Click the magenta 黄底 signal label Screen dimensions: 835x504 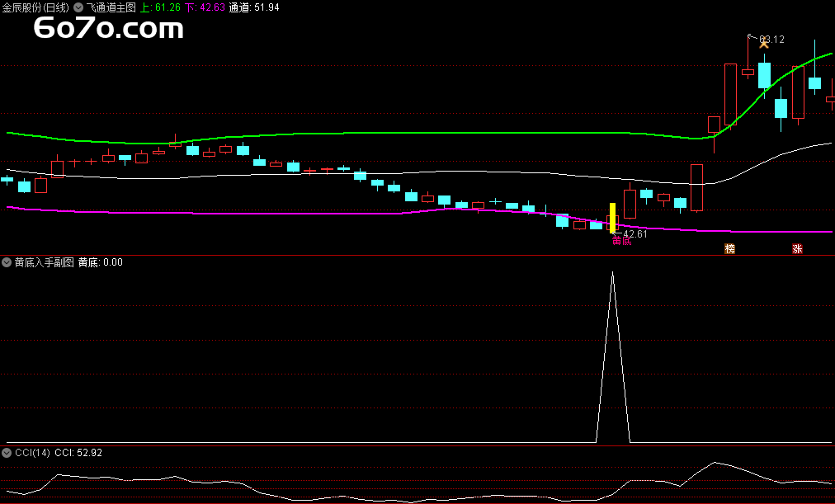click(x=621, y=241)
